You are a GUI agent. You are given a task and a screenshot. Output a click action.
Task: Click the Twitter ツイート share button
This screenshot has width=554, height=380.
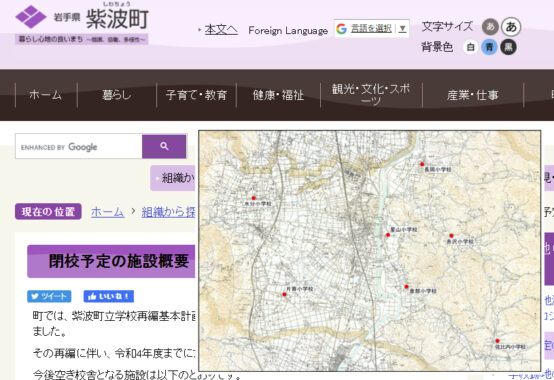[49, 296]
